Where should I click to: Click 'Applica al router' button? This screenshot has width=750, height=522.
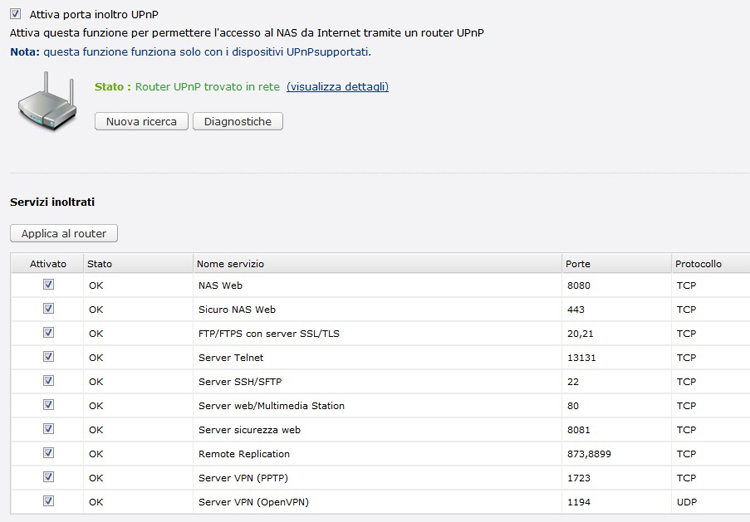[x=64, y=233]
